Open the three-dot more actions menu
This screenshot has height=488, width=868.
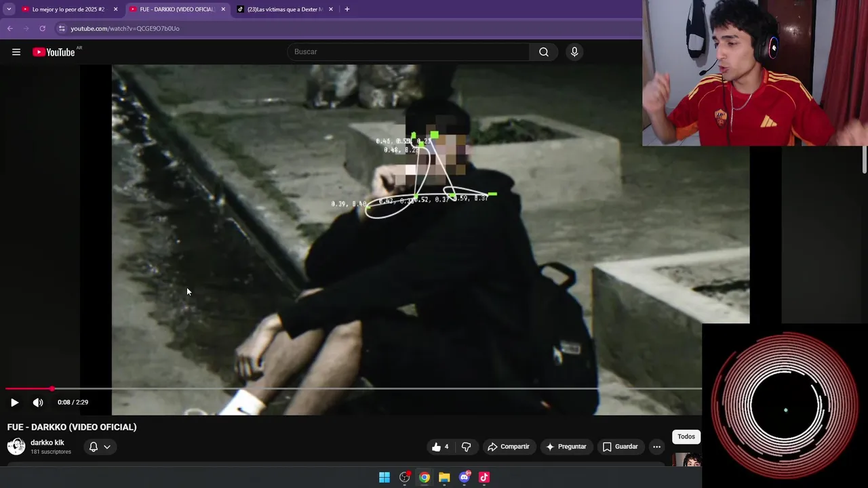[x=656, y=447]
